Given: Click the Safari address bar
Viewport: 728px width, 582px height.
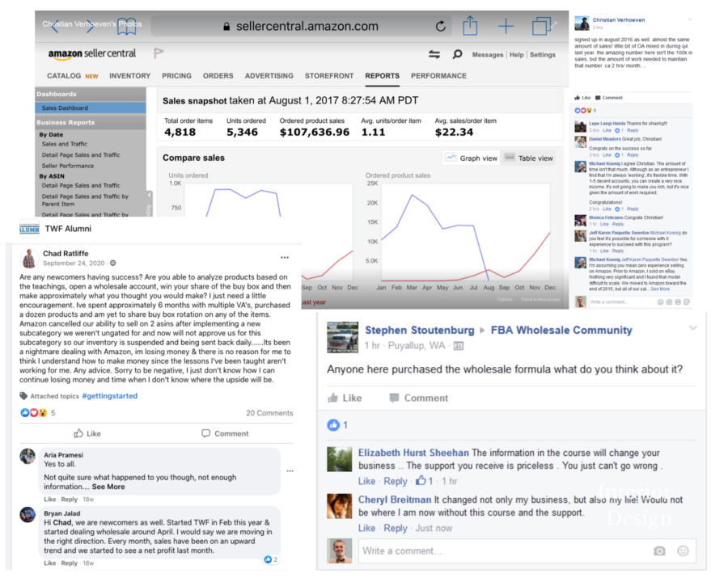Looking at the screenshot, I should (300, 27).
